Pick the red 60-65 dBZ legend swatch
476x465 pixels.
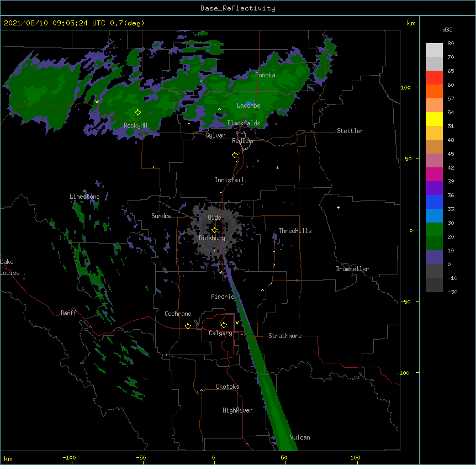434,78
